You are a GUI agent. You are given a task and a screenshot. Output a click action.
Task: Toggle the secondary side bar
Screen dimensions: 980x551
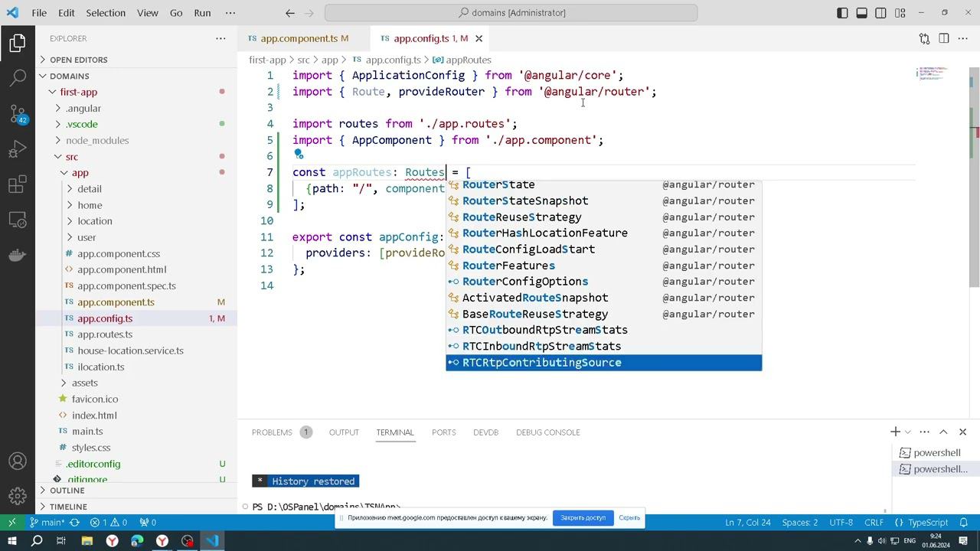(x=881, y=13)
